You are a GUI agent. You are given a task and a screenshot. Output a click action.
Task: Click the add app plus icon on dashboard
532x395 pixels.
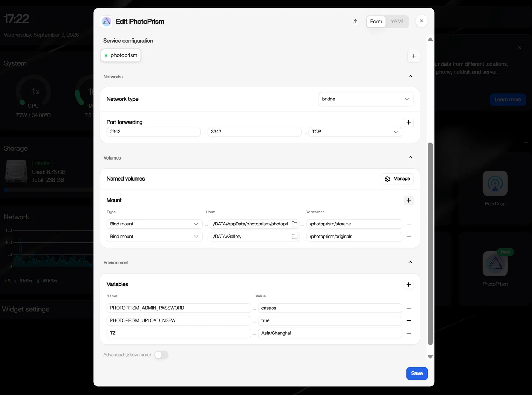(526, 142)
